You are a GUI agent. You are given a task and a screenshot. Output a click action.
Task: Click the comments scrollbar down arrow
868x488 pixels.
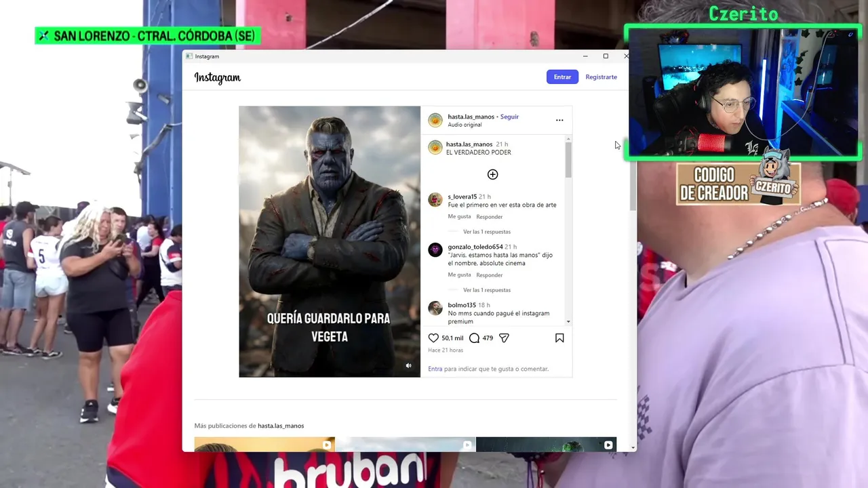568,322
